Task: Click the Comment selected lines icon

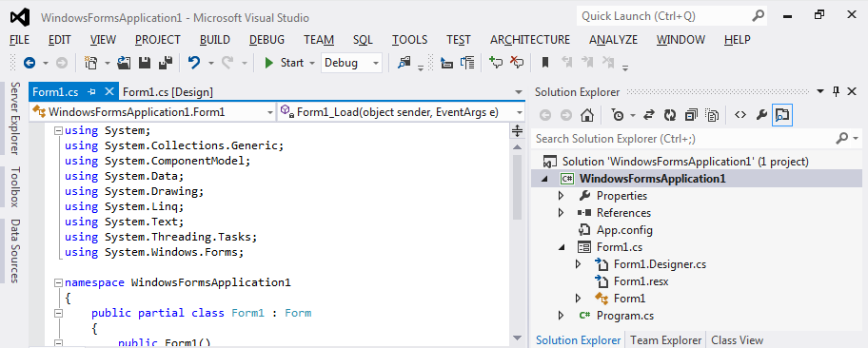Action: point(496,63)
